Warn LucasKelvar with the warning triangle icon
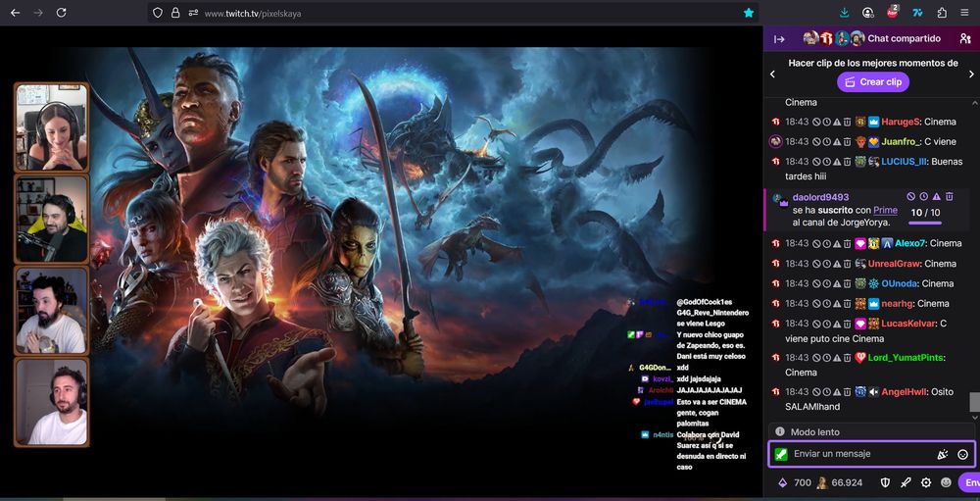The width and height of the screenshot is (980, 501). pyautogui.click(x=836, y=324)
